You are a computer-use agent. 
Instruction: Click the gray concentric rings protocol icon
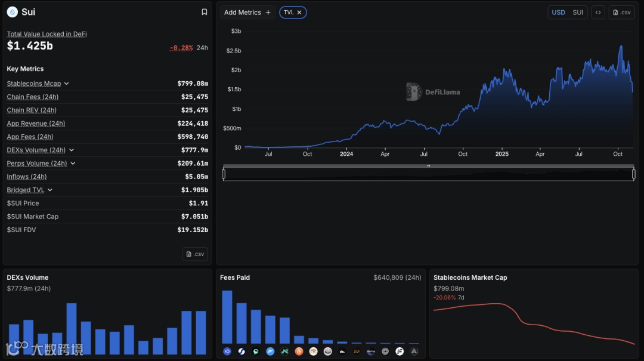coord(385,351)
